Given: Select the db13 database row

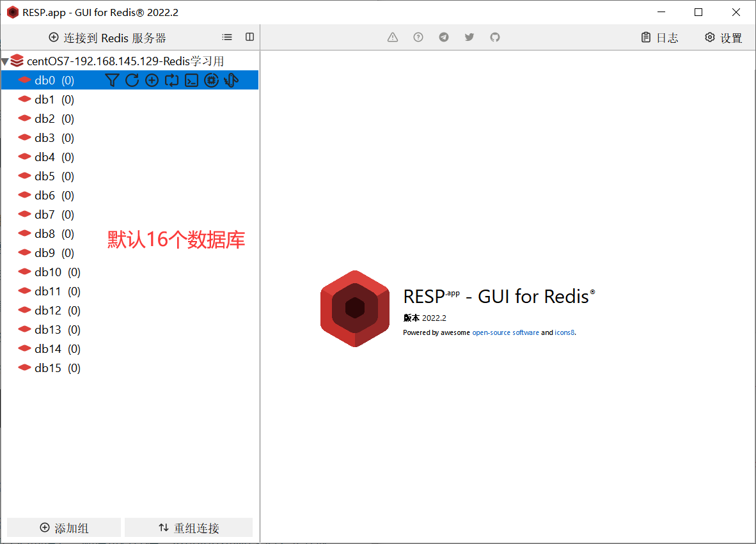Looking at the screenshot, I should coord(130,330).
